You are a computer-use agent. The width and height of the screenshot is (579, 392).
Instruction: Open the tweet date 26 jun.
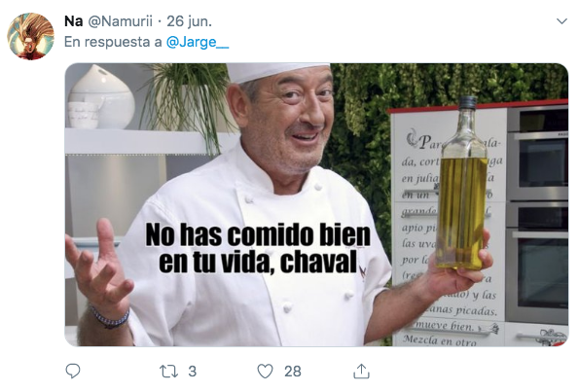coord(189,21)
